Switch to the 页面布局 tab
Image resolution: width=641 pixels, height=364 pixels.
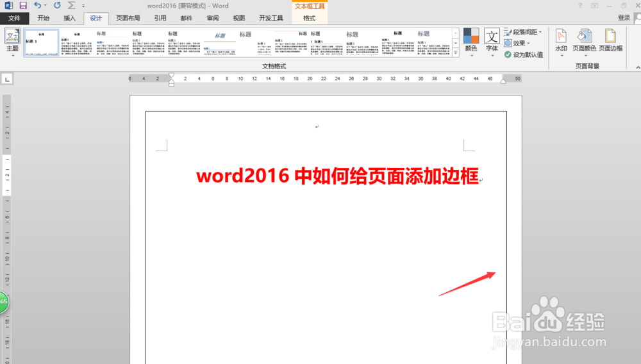128,18
